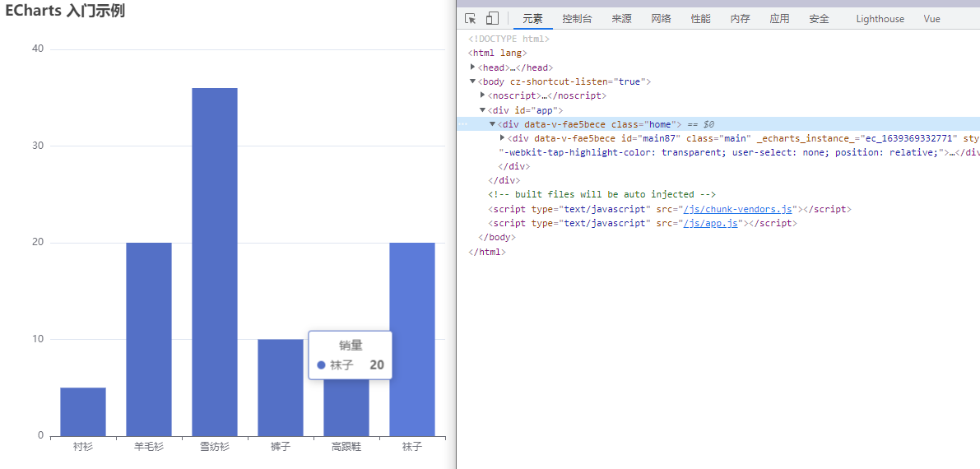The image size is (980, 469).
Task: Click the 雪纺衫 bar in chart
Action: 215,262
